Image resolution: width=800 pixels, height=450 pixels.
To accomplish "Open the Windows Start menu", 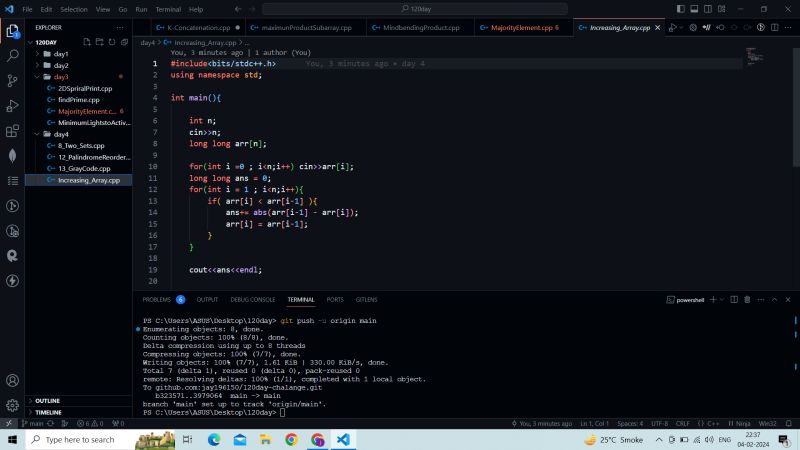I will coord(12,439).
